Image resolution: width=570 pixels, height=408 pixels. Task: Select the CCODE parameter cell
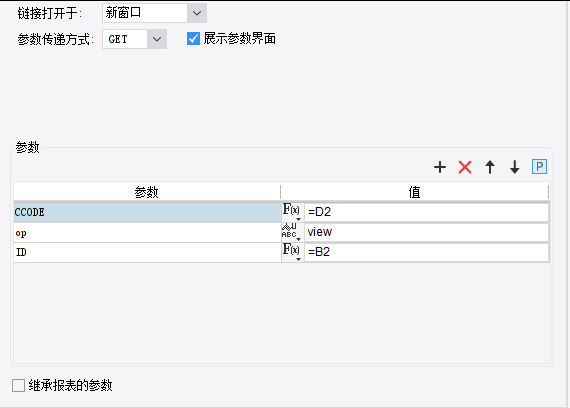(x=147, y=212)
